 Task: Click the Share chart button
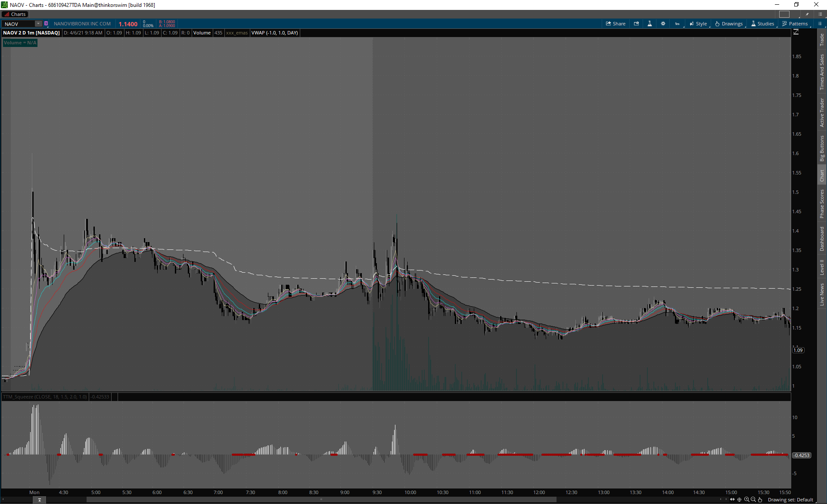[x=616, y=24]
